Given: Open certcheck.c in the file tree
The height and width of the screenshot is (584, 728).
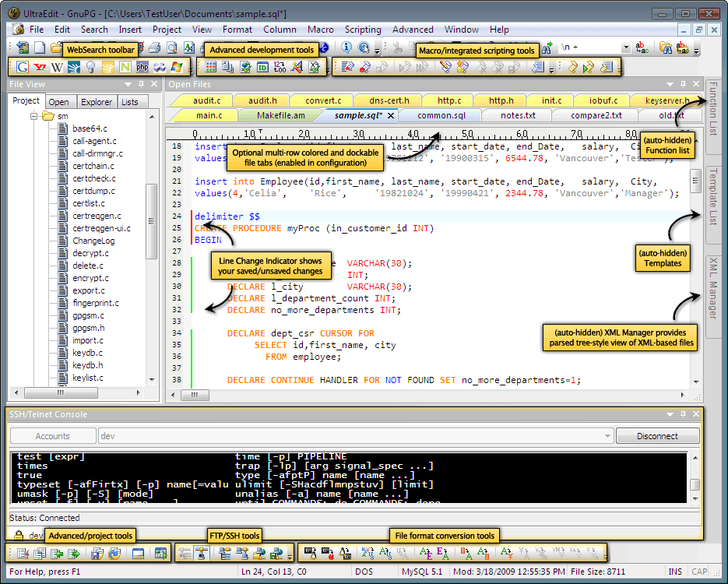Looking at the screenshot, I should (93, 178).
